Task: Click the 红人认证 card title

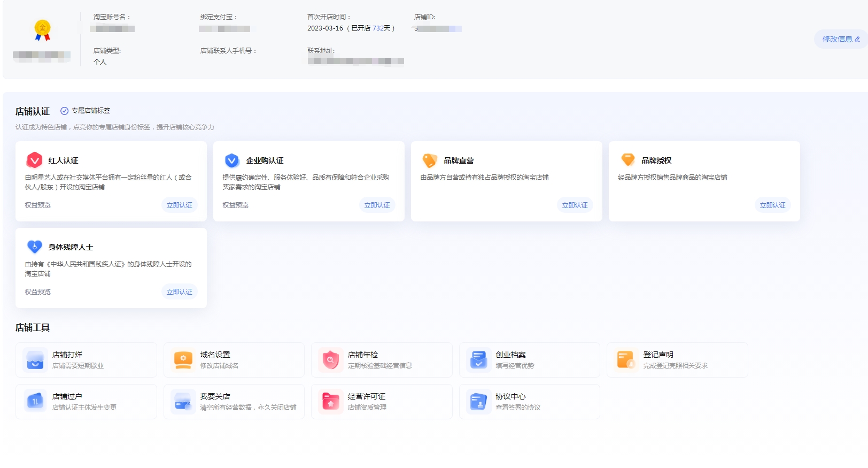Action: tap(64, 160)
